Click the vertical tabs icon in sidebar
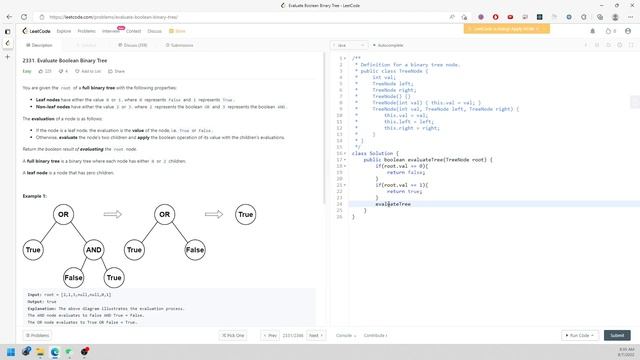 pos(7,31)
